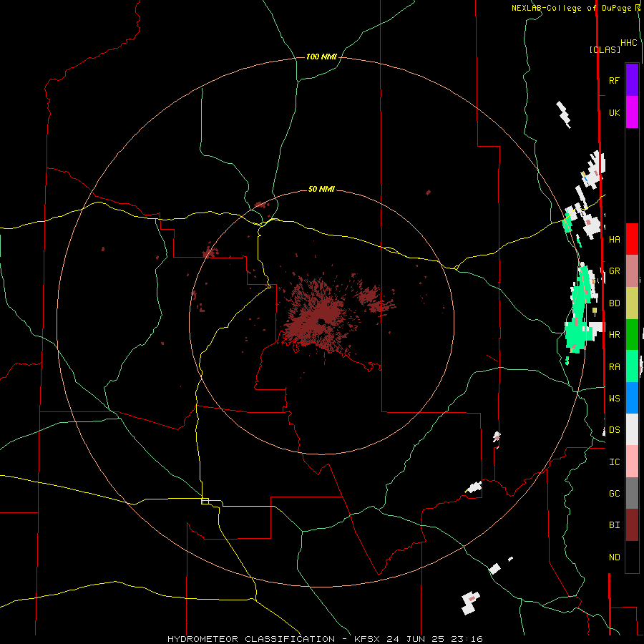Select the yellow BD legend swatch

click(x=632, y=303)
